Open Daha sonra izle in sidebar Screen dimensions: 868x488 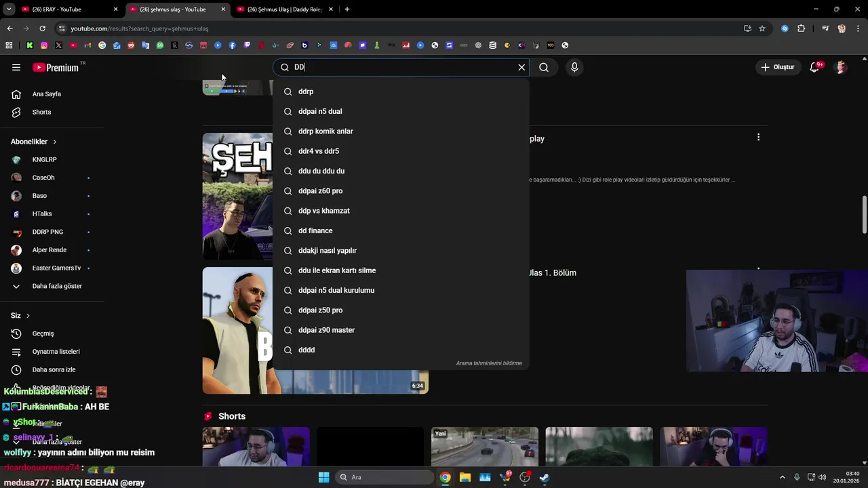[x=54, y=369]
